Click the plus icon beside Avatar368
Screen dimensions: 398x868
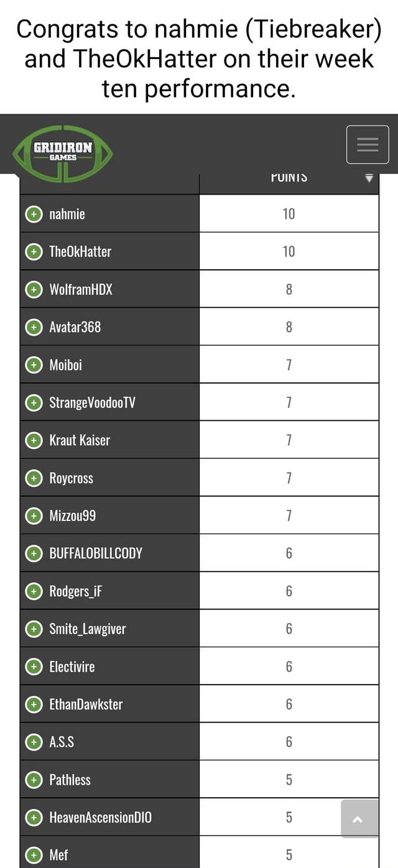click(34, 326)
